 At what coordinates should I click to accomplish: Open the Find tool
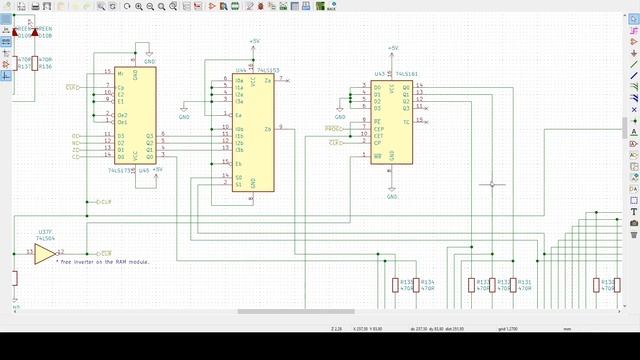pyautogui.click(x=101, y=6)
